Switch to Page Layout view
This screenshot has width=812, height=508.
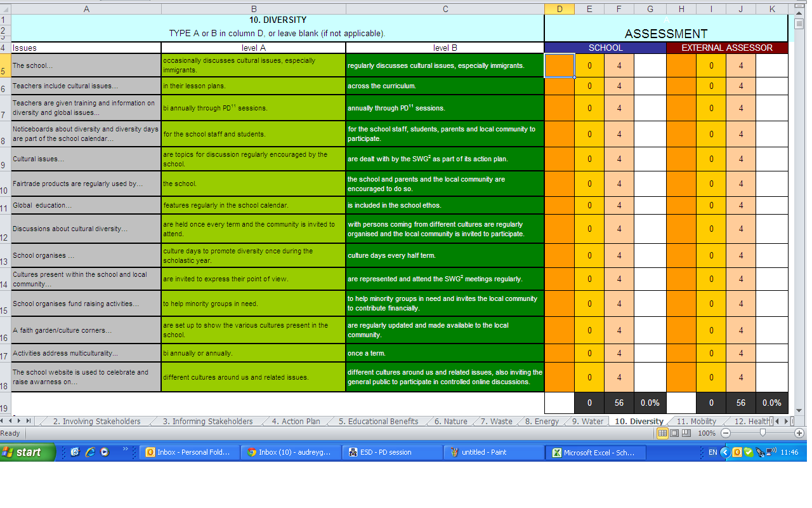(673, 433)
